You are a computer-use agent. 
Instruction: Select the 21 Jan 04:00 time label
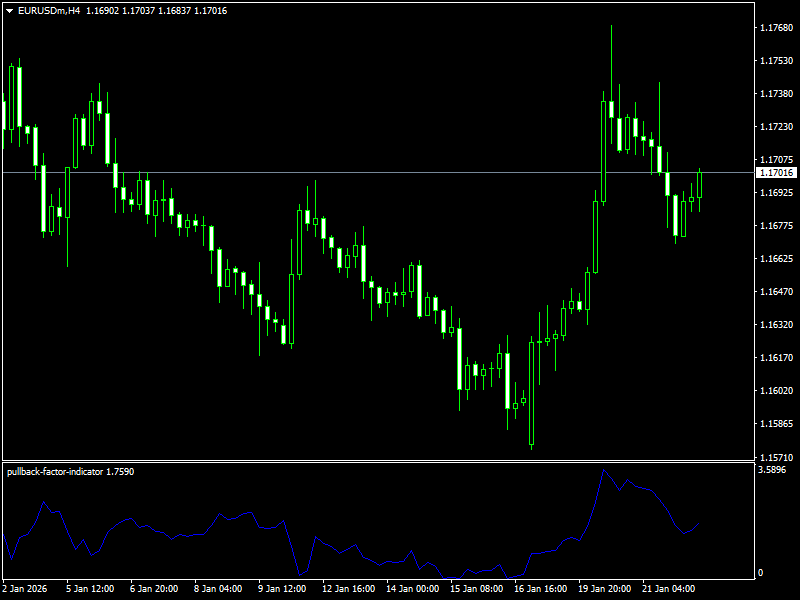668,589
